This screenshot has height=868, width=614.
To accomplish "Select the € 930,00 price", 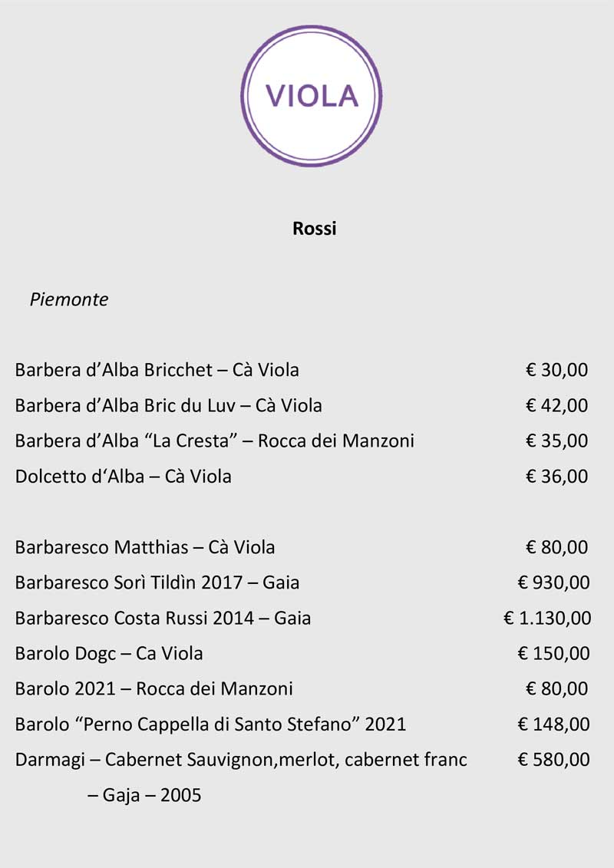I will pos(553,583).
